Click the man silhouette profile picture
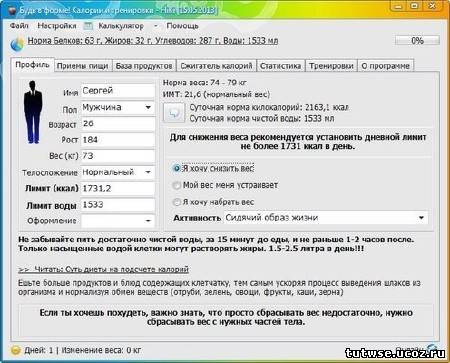Image resolution: width=450 pixels, height=363 pixels. pos(33,112)
